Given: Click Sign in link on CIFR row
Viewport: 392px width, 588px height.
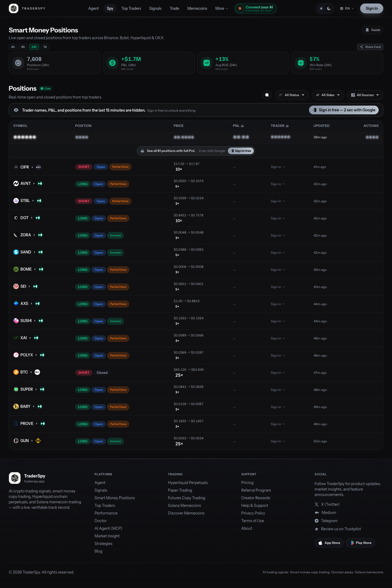Looking at the screenshot, I should (278, 167).
